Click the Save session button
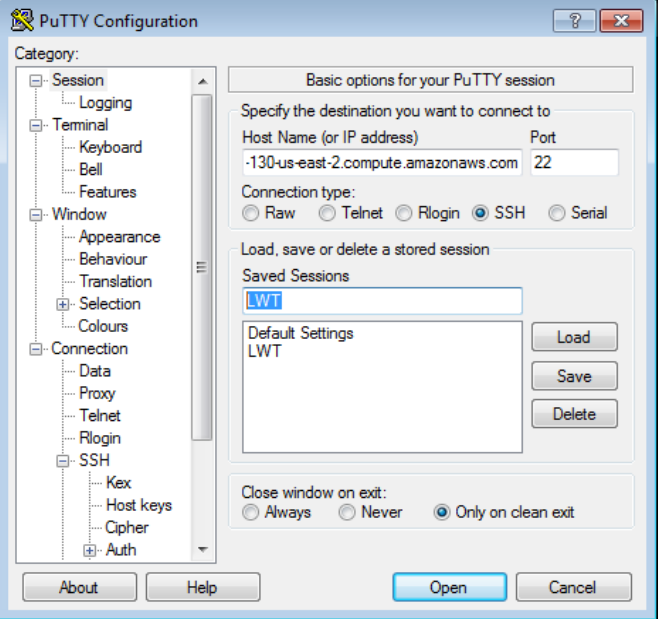Viewport: 658px width, 619px height. point(574,376)
